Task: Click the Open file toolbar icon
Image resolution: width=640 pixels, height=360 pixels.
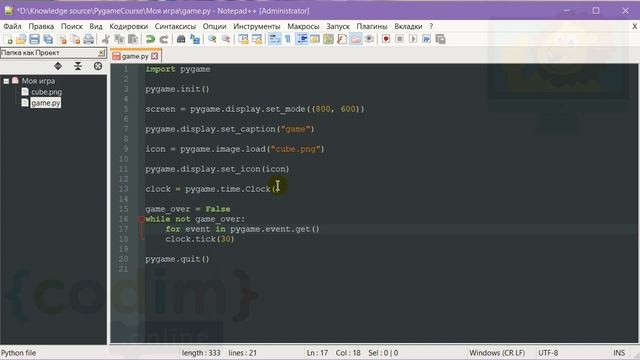Action: click(x=21, y=39)
